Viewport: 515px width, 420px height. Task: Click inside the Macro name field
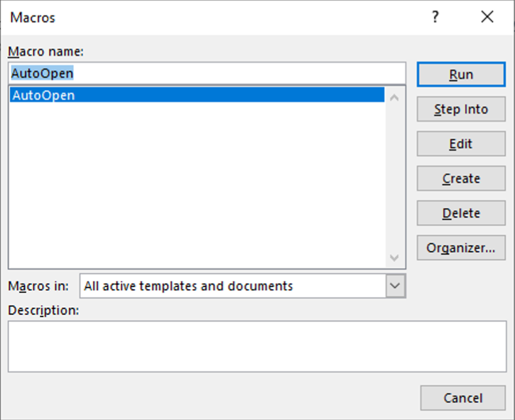click(207, 73)
